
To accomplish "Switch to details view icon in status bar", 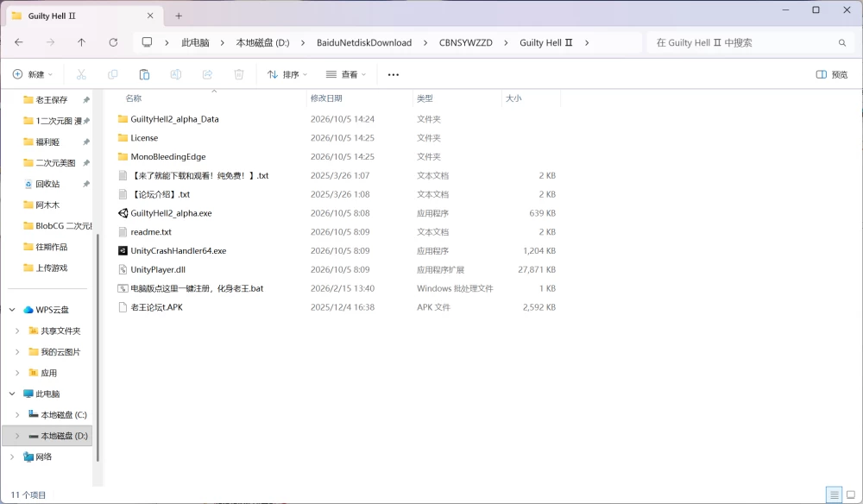I will click(x=835, y=495).
